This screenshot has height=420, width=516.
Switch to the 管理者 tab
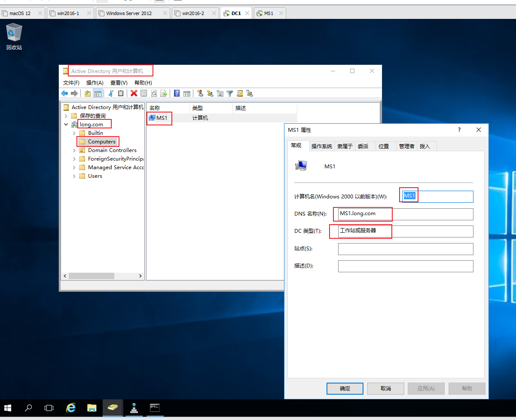[406, 146]
